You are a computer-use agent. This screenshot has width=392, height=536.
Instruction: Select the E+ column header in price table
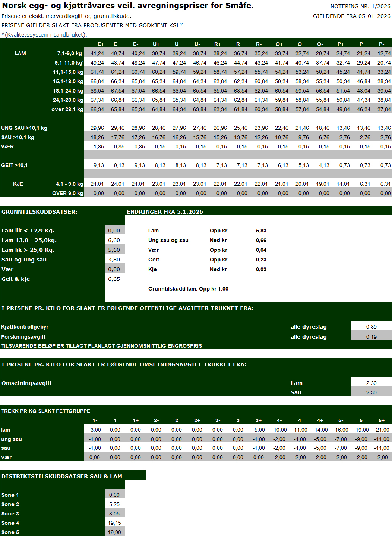[x=101, y=44]
